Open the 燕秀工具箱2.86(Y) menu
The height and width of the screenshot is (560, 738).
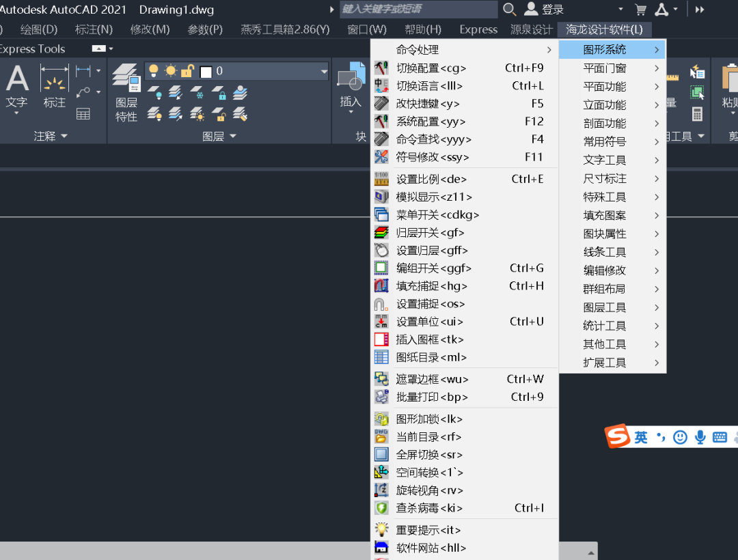click(x=285, y=29)
